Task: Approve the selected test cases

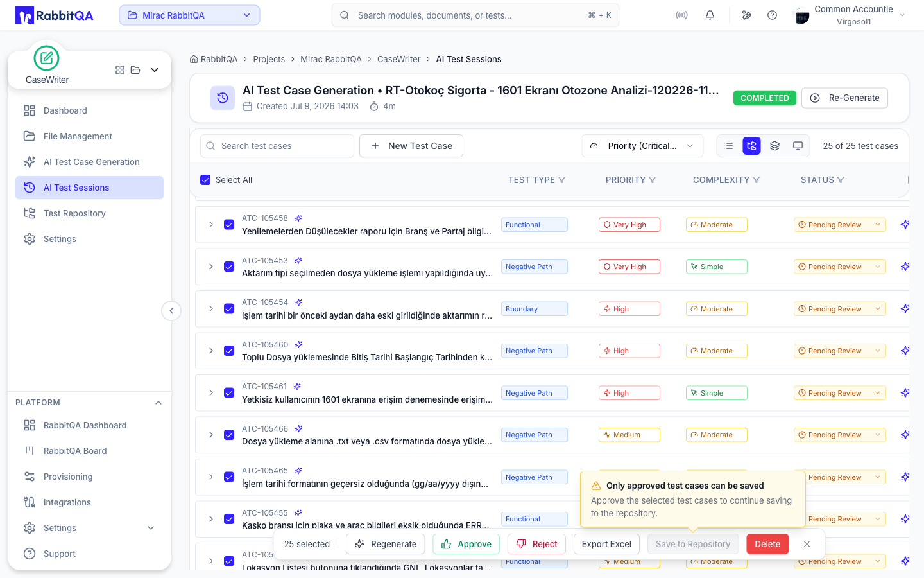Action: point(466,544)
